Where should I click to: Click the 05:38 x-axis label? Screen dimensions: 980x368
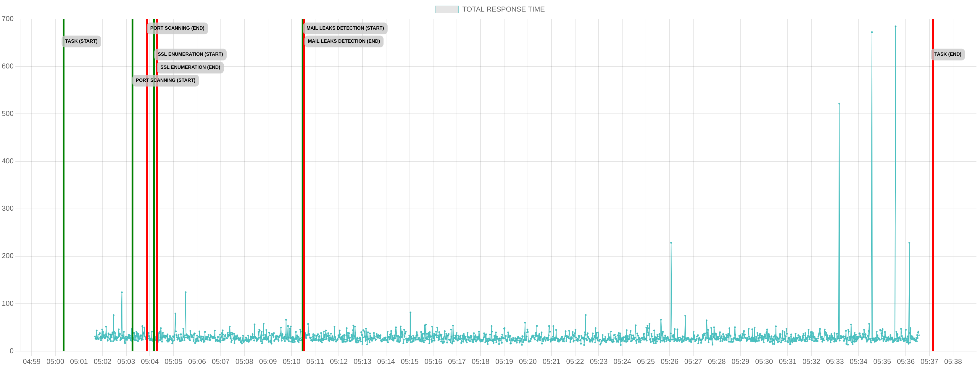[x=952, y=361]
